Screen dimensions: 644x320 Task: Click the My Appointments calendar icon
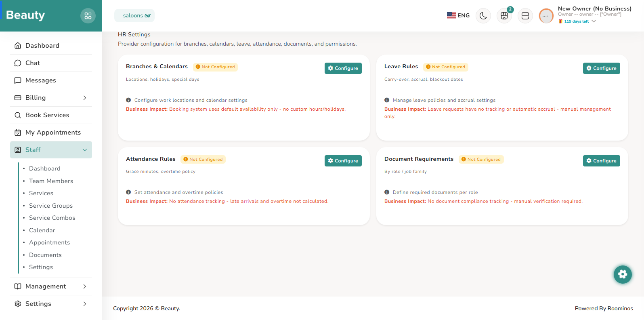(18, 133)
